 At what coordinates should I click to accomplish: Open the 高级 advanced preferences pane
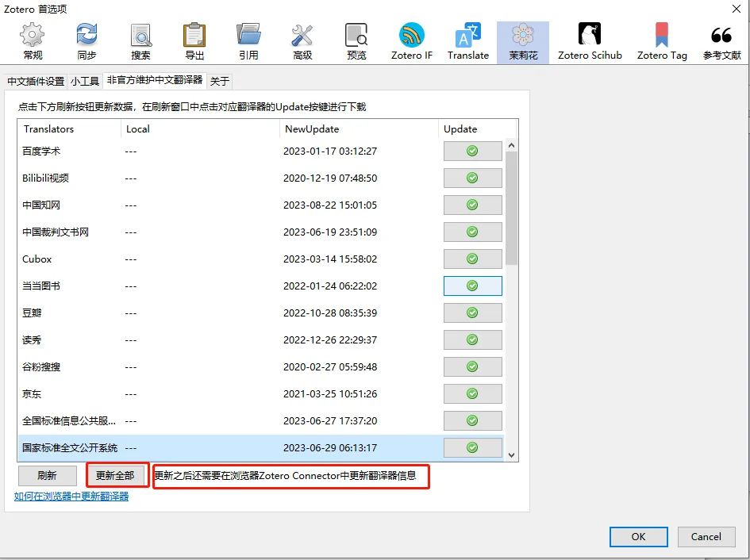click(302, 42)
